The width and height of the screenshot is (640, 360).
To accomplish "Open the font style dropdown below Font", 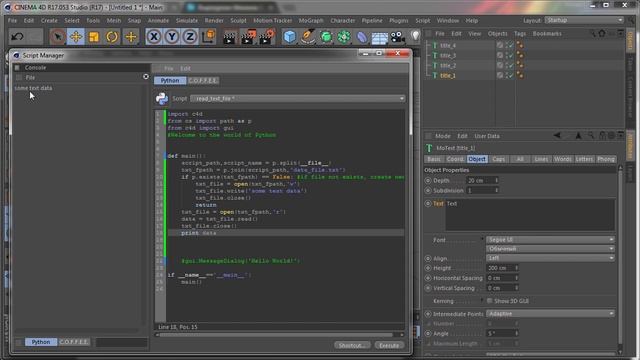I will [x=550, y=249].
